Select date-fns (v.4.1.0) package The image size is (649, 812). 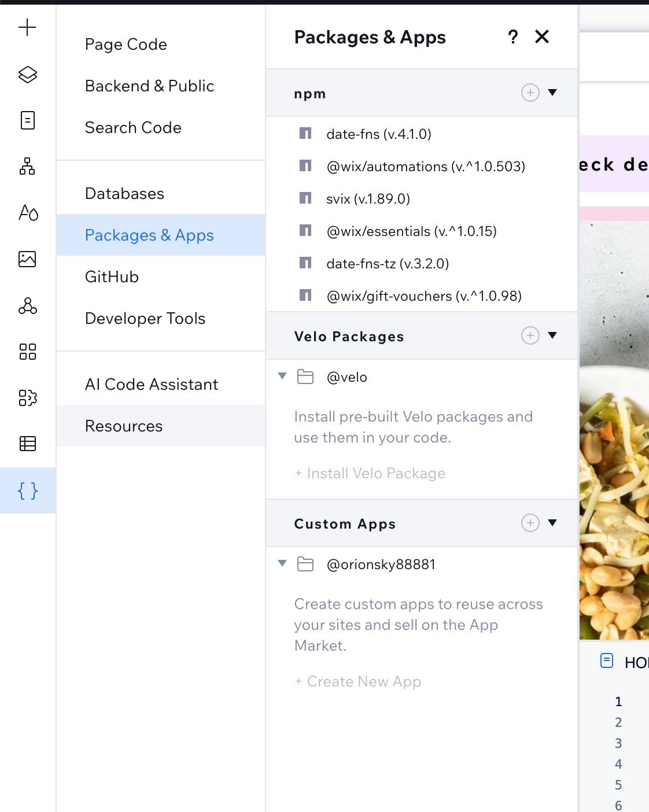coord(422,134)
